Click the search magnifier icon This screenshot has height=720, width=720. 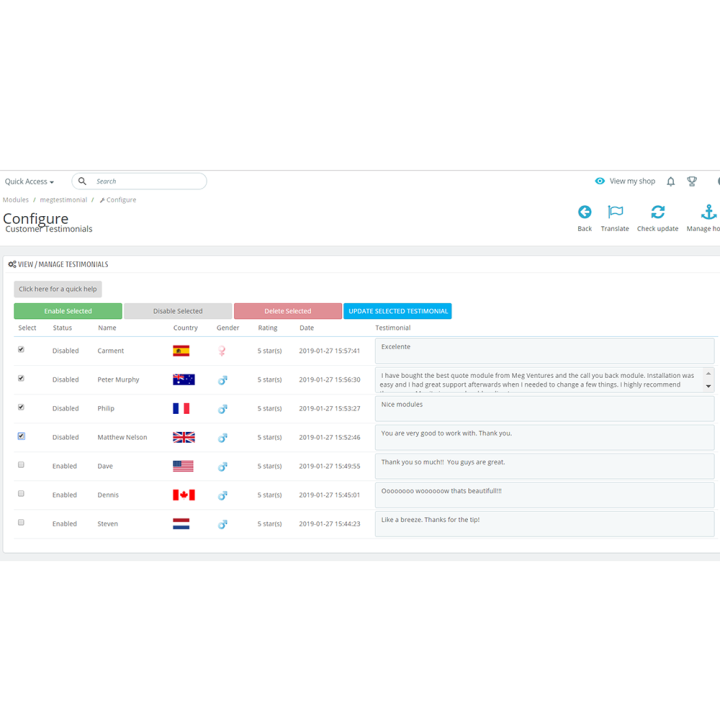pyautogui.click(x=82, y=181)
